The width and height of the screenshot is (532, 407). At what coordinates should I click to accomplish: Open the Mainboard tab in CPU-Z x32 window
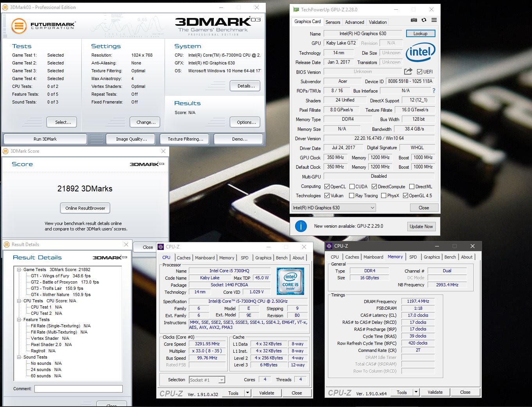(205, 258)
